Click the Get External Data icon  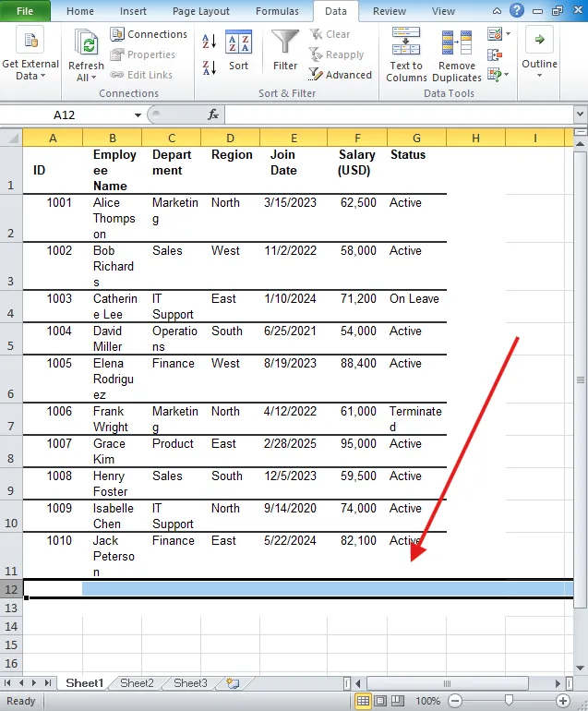point(30,40)
